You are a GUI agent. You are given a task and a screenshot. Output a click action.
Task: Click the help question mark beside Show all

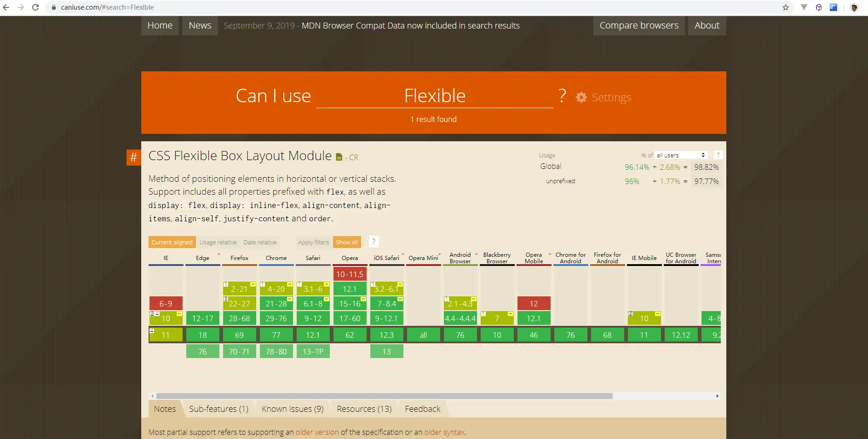click(x=374, y=242)
